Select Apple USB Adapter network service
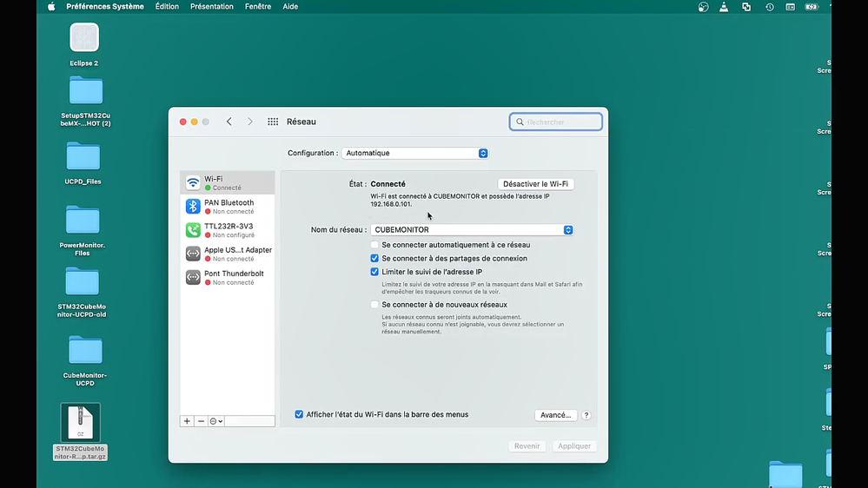Viewport: 868px width, 488px height. tap(227, 254)
